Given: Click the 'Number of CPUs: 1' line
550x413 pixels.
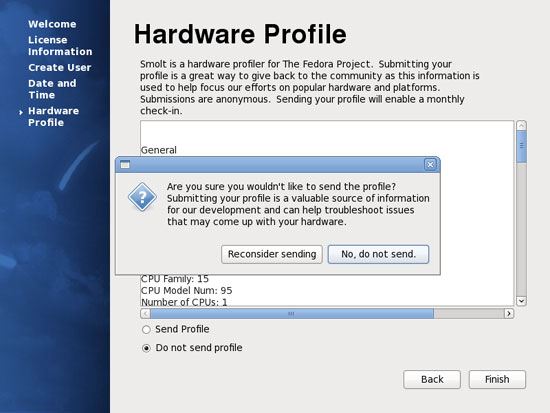Looking at the screenshot, I should [x=184, y=302].
